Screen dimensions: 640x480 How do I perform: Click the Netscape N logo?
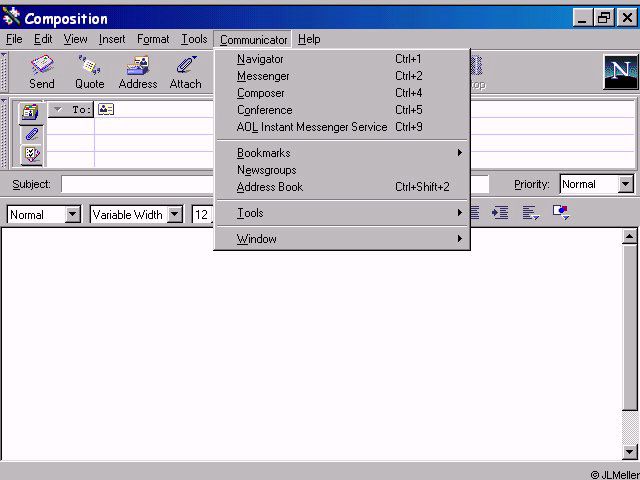(x=620, y=72)
